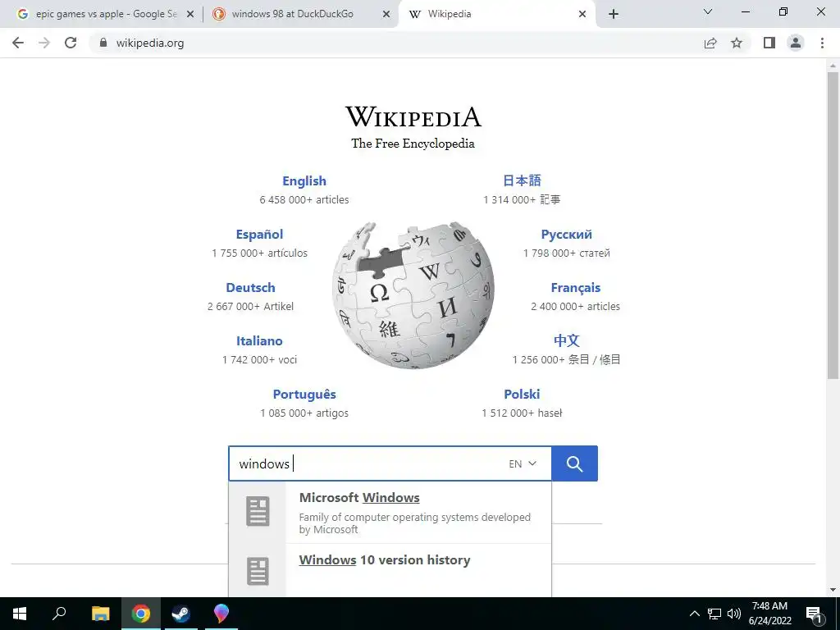The image size is (840, 630).
Task: Open the Windows Start menu
Action: coord(20,614)
